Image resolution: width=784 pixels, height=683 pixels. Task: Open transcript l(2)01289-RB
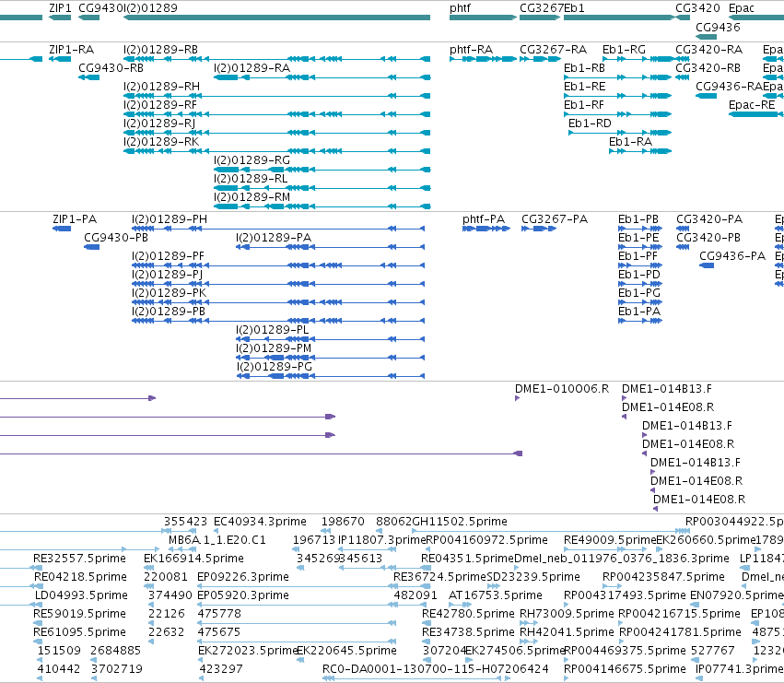160,50
